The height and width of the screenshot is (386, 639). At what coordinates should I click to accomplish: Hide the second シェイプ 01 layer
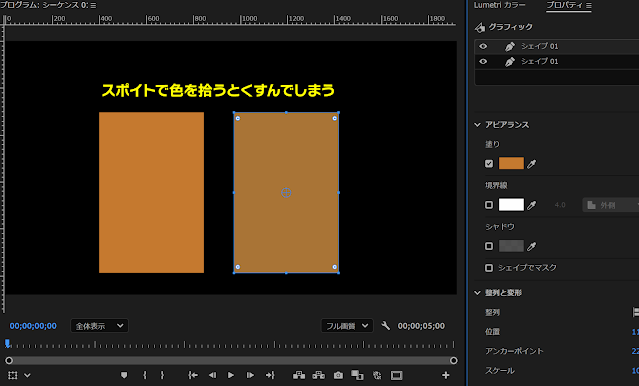pos(483,62)
